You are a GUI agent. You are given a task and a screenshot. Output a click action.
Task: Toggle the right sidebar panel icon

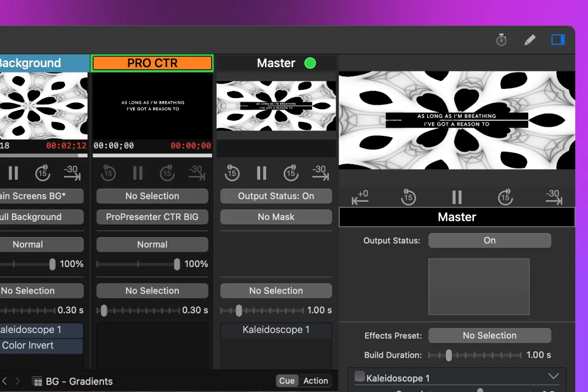(x=558, y=40)
